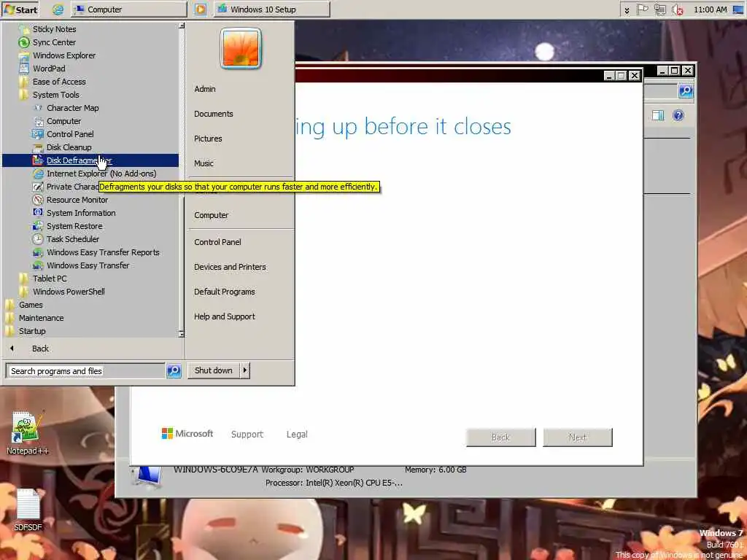747x560 pixels.
Task: Launch Sync Center
Action: pos(54,42)
